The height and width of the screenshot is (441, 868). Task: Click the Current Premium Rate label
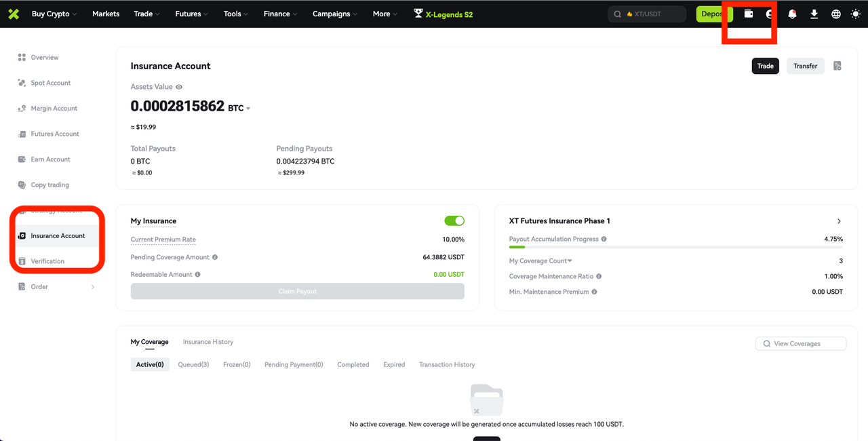click(163, 239)
